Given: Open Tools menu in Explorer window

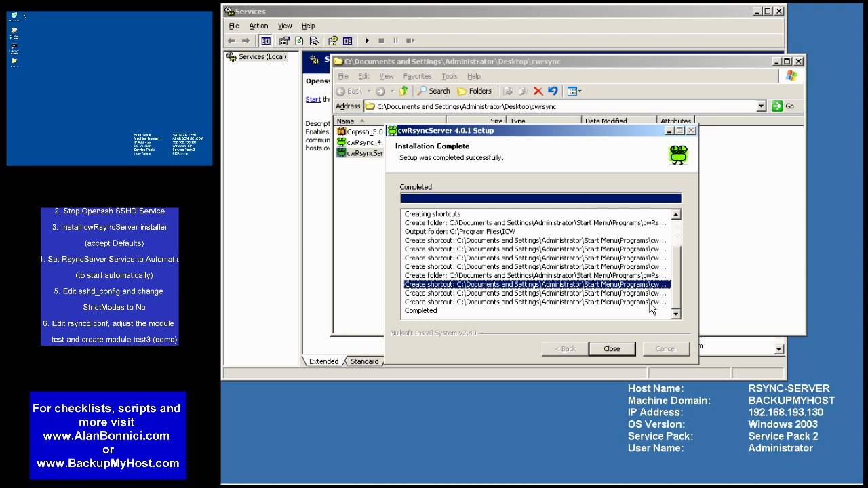Looking at the screenshot, I should point(450,76).
